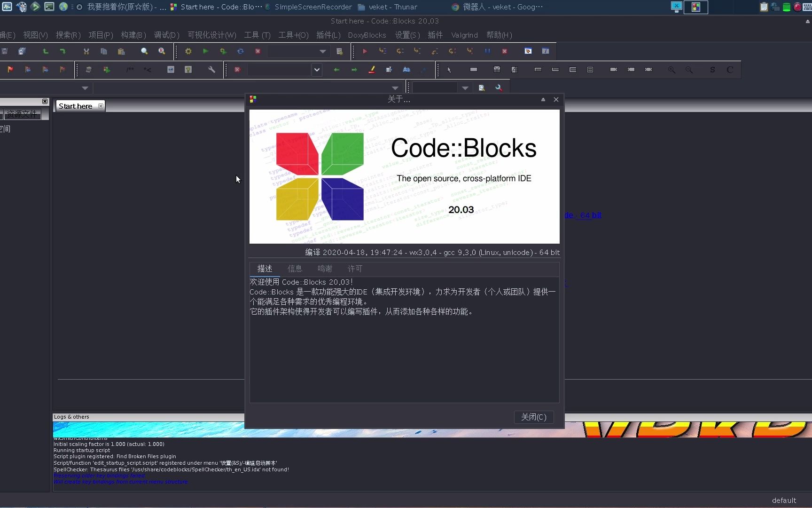Open the code completion scope dropdown
The image size is (812, 508).
coord(85,88)
